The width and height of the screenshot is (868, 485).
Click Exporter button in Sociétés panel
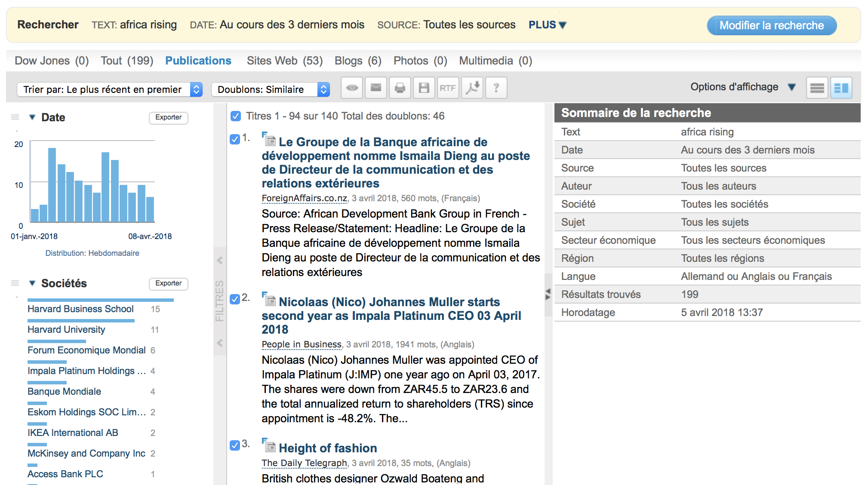coord(169,283)
